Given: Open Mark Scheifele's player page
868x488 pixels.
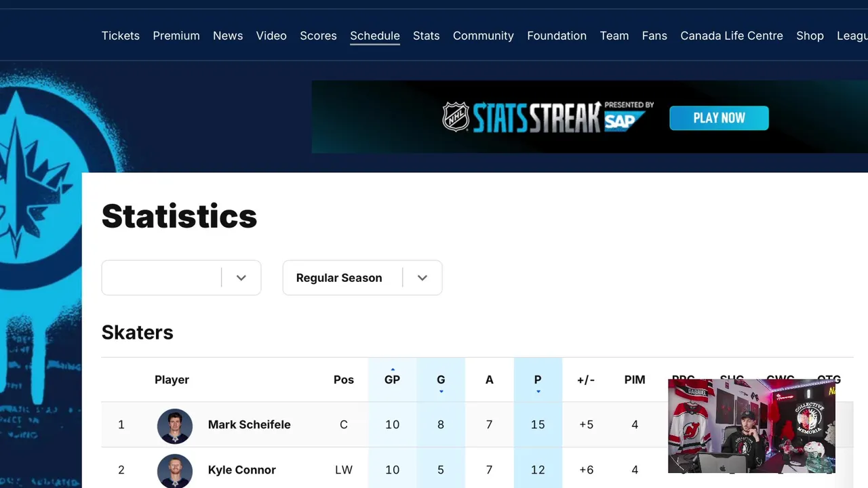Looking at the screenshot, I should tap(249, 425).
